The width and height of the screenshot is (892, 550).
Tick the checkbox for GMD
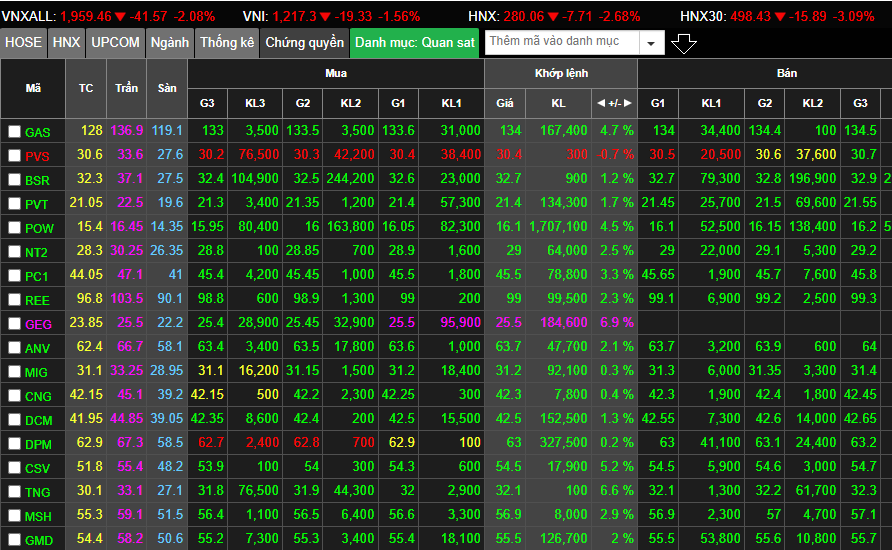click(x=14, y=540)
